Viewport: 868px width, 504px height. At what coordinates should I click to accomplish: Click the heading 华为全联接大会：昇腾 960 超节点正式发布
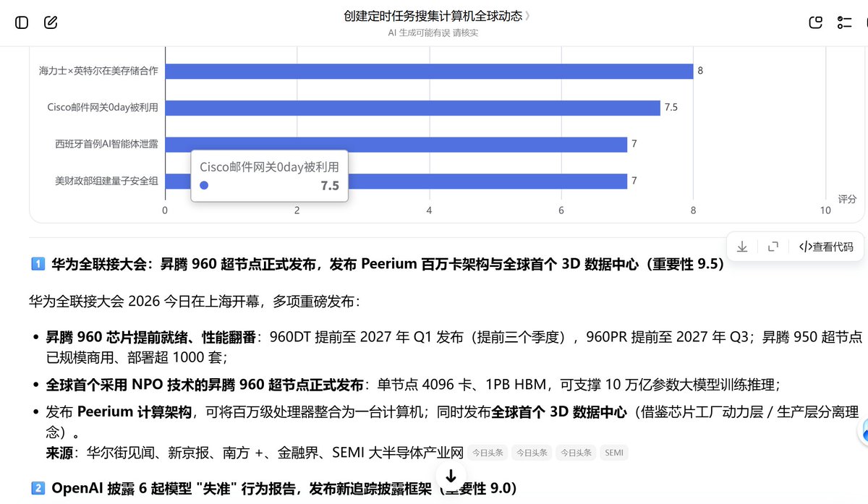click(x=388, y=265)
